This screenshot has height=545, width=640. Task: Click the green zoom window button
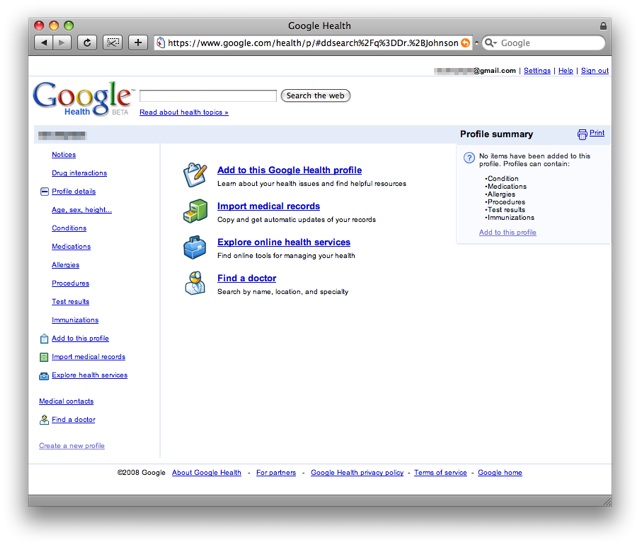pyautogui.click(x=69, y=26)
